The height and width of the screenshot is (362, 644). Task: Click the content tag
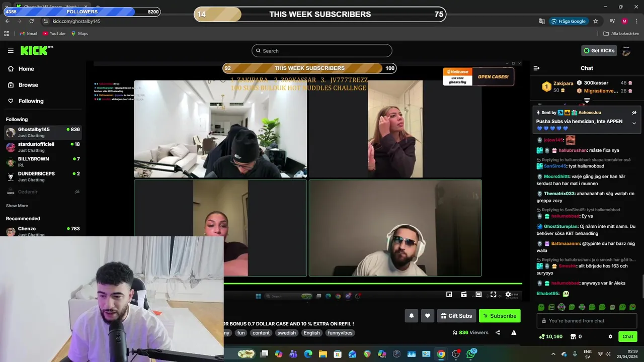(x=261, y=333)
